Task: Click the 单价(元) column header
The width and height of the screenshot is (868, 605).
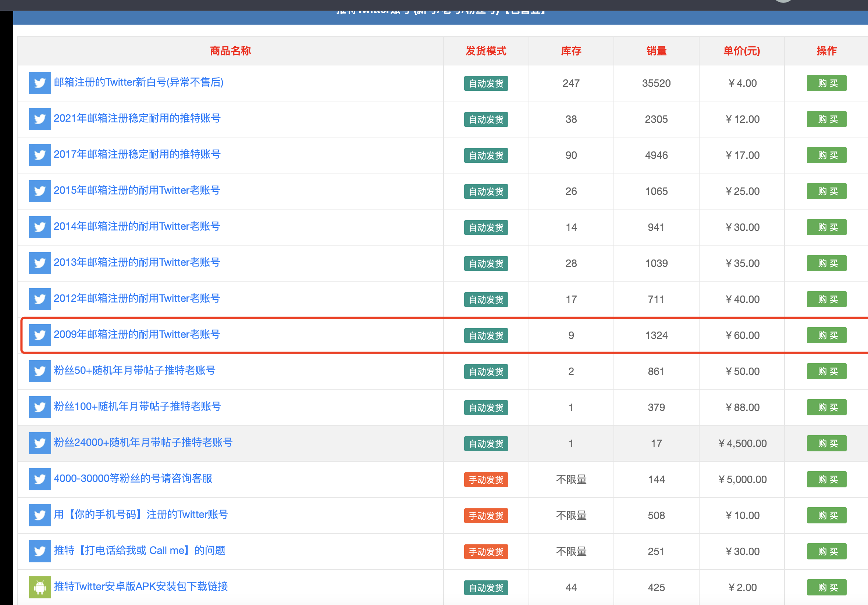Action: pyautogui.click(x=741, y=51)
